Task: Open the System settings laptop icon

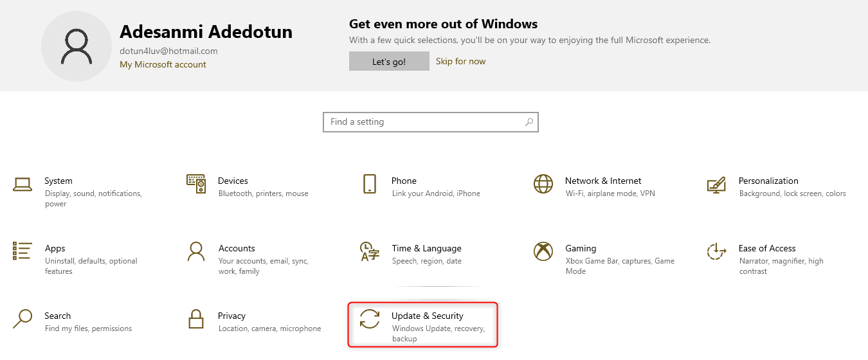Action: tap(23, 184)
